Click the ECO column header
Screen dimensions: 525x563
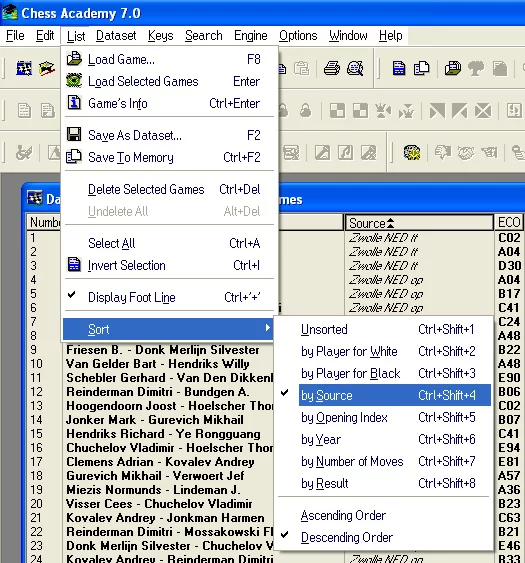pyautogui.click(x=509, y=223)
